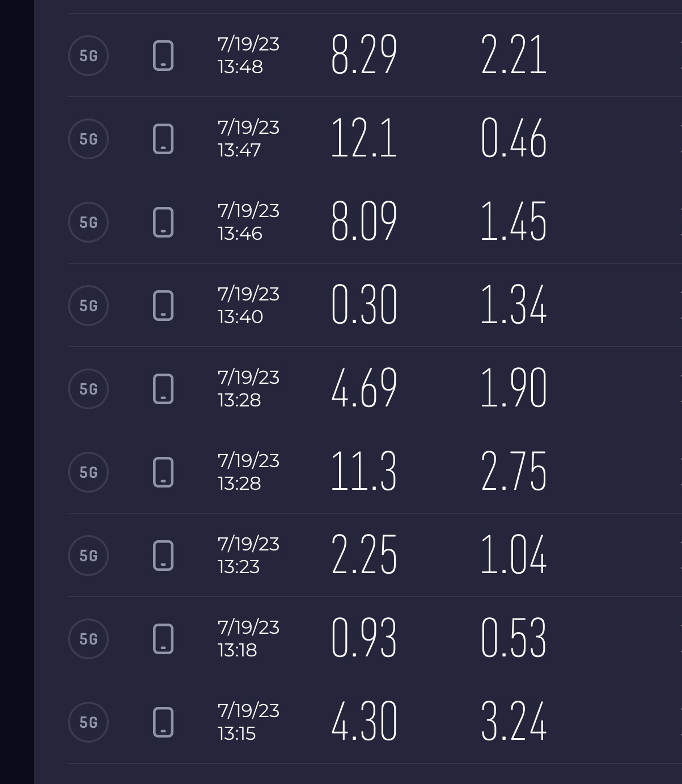Image resolution: width=682 pixels, height=784 pixels.
Task: Click the 3.24 upload speed value
Action: [514, 722]
